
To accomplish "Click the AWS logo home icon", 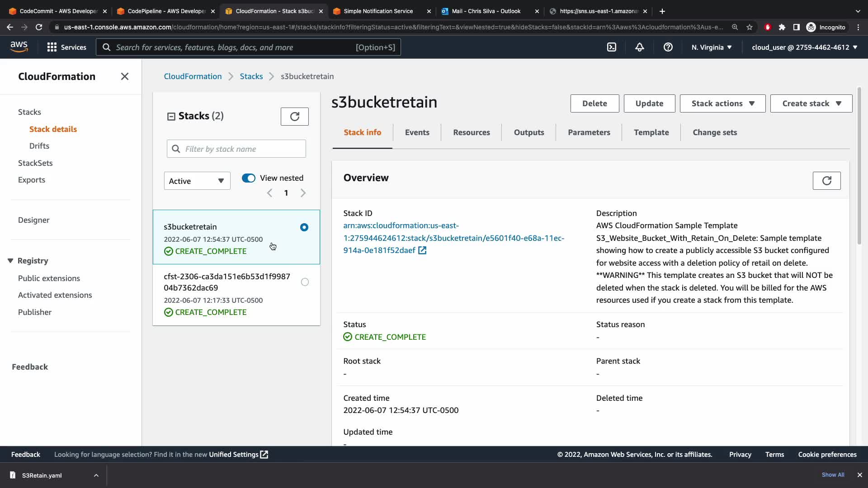I will point(19,47).
